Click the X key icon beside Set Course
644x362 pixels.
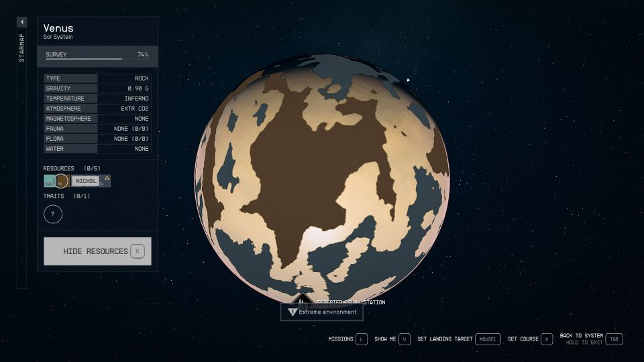(x=547, y=339)
